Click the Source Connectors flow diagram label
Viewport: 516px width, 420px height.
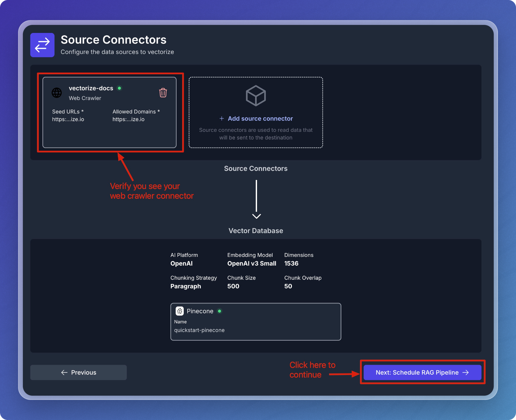click(x=256, y=168)
